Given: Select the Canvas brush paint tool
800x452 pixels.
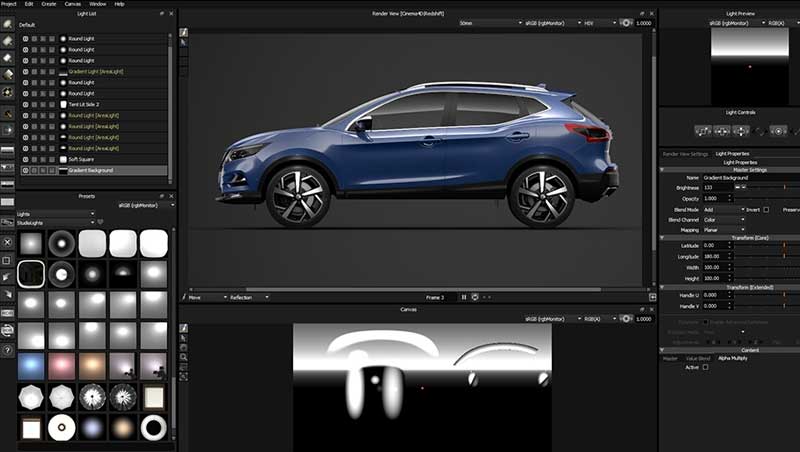Looking at the screenshot, I should [x=184, y=328].
